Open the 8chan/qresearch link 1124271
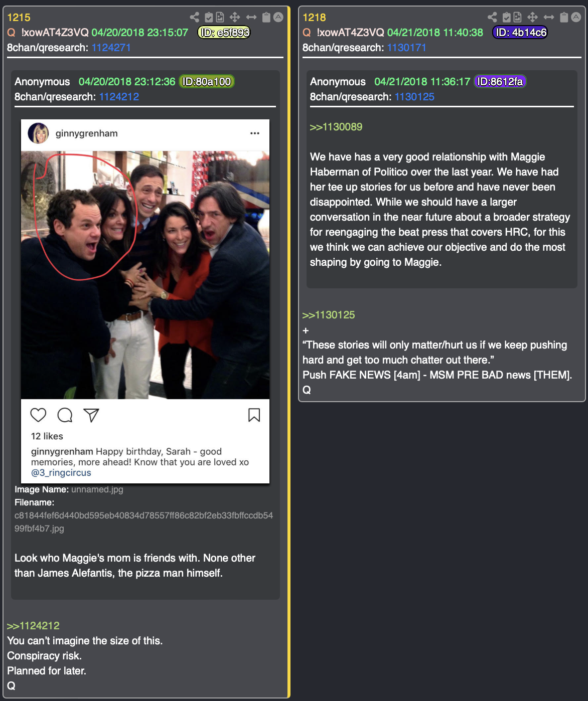Image resolution: width=588 pixels, height=701 pixels. click(x=111, y=48)
